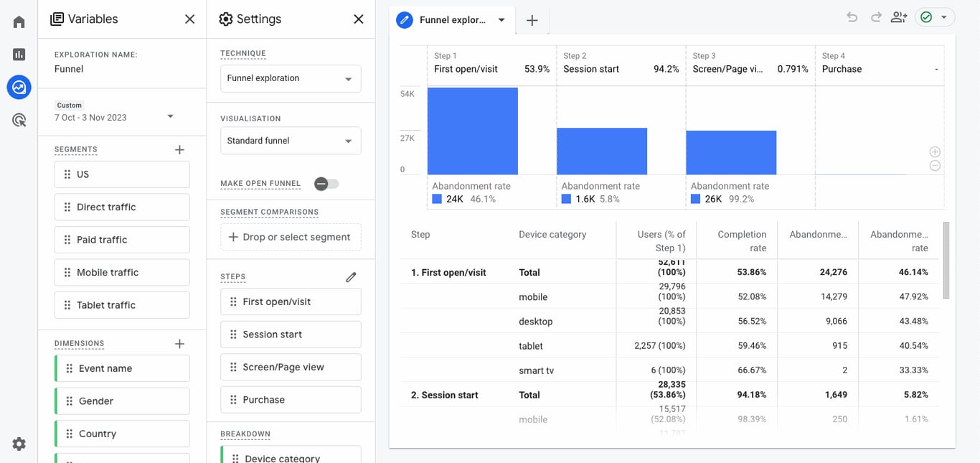Open the Reports bar chart icon
Image resolution: width=980 pixels, height=463 pixels.
[x=19, y=55]
